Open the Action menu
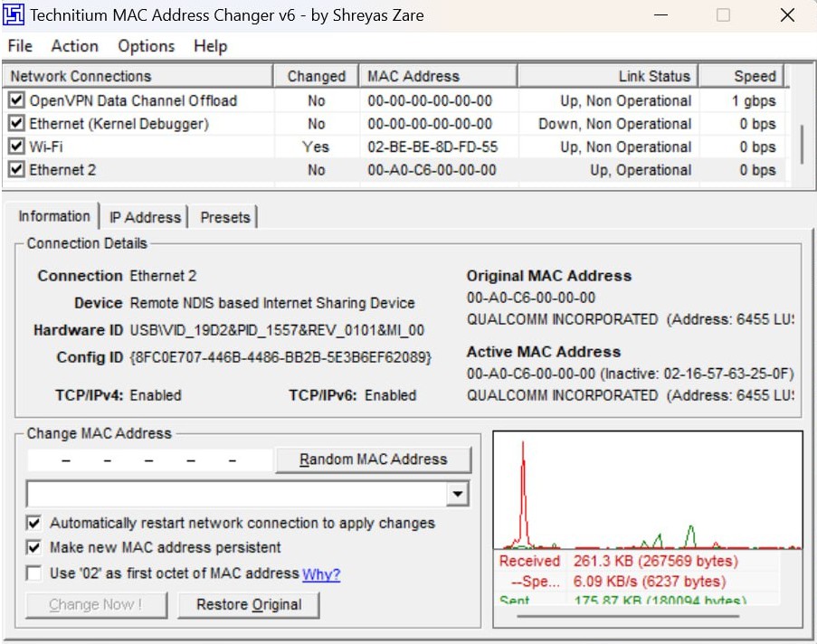The image size is (817, 644). point(74,46)
